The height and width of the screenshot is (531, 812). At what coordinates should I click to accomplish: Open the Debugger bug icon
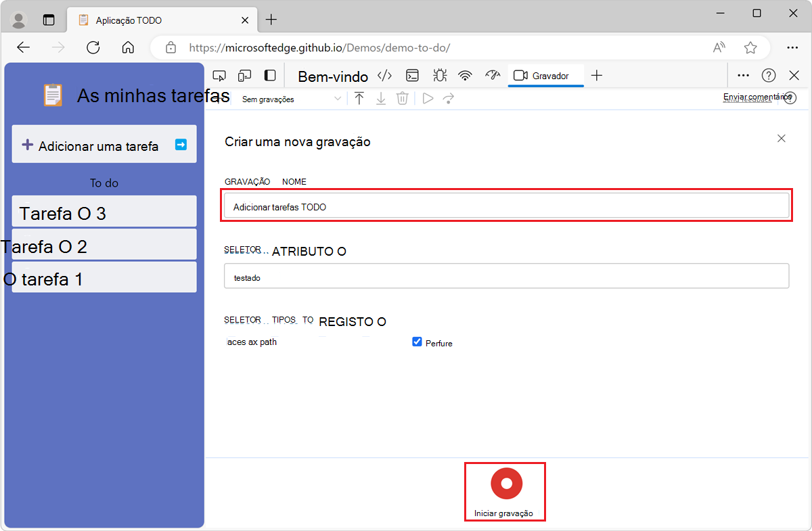coord(439,75)
